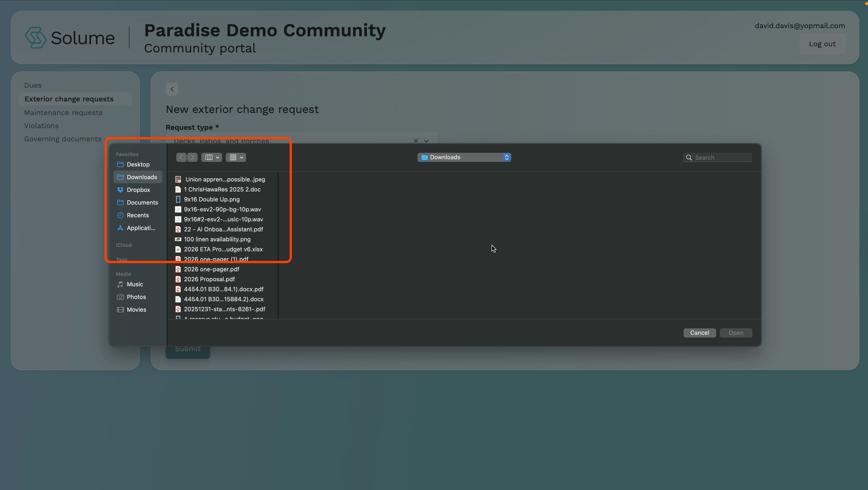Select file 22 - AI Onboa...Assistant.pdf
Screen dimensions: 868x490
pos(223,229)
